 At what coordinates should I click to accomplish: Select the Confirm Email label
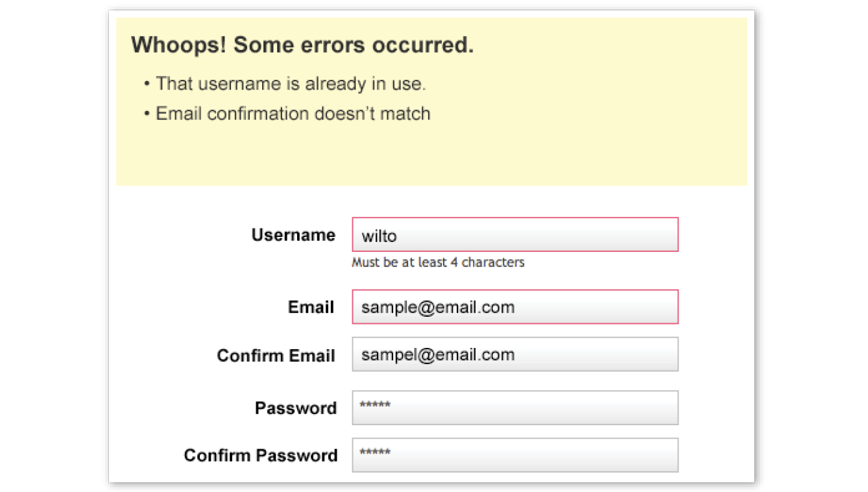click(x=276, y=356)
